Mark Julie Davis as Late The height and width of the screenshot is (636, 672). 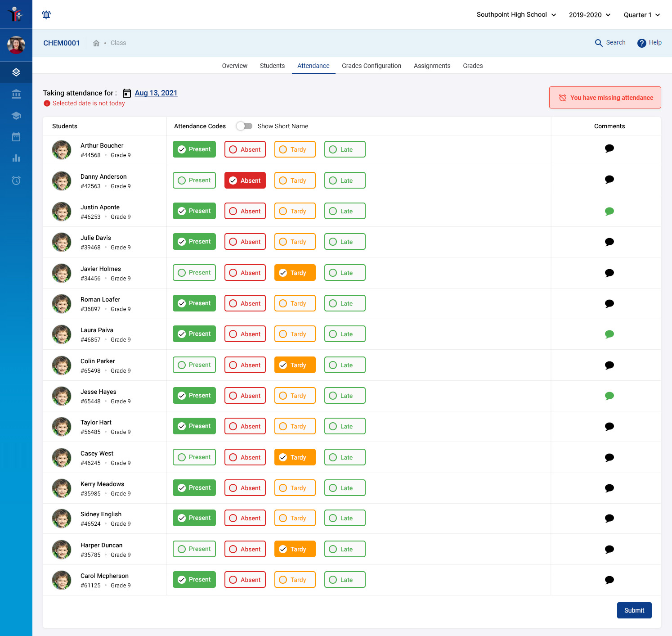click(x=345, y=241)
